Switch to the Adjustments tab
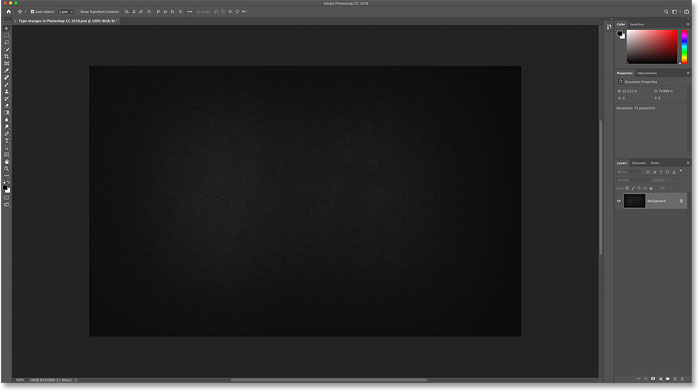This screenshot has height=392, width=700. tap(647, 73)
